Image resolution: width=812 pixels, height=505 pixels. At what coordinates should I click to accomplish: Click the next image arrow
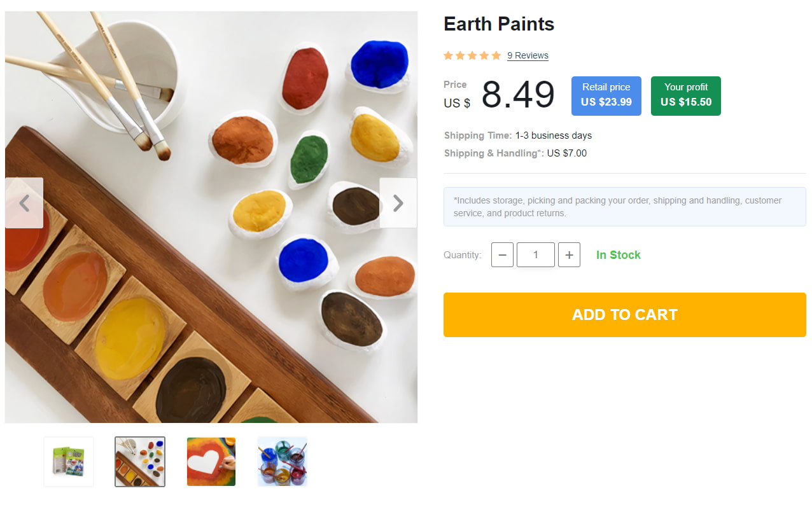(398, 203)
